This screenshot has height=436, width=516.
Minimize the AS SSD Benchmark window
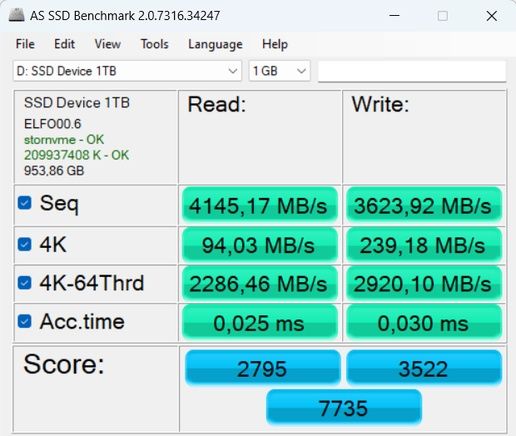(394, 16)
